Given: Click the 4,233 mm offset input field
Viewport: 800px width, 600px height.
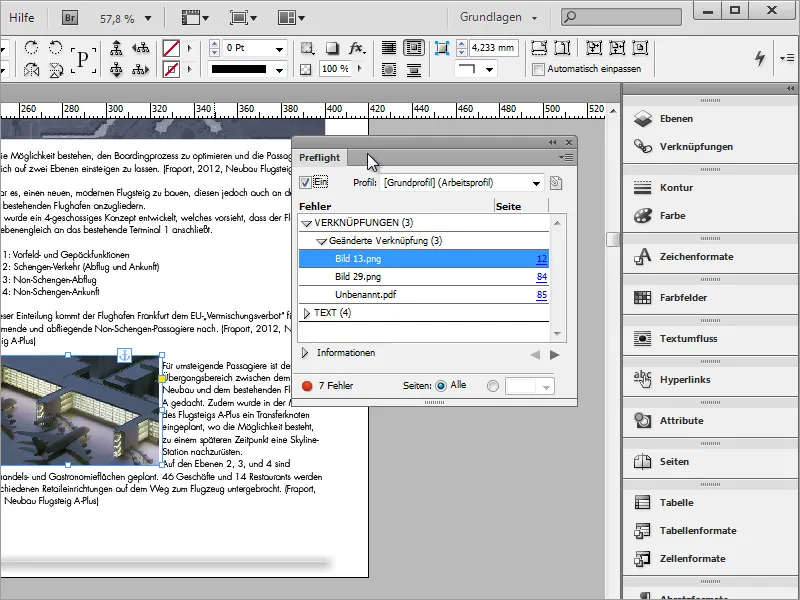Looking at the screenshot, I should click(493, 48).
